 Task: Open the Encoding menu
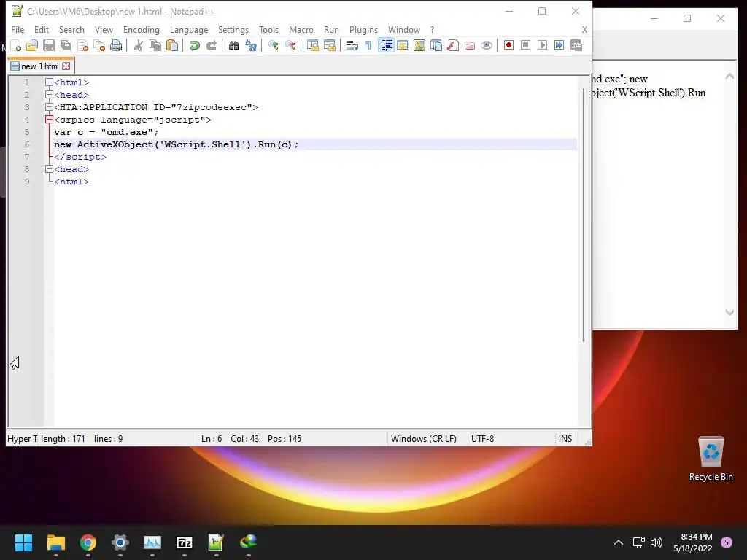[142, 29]
